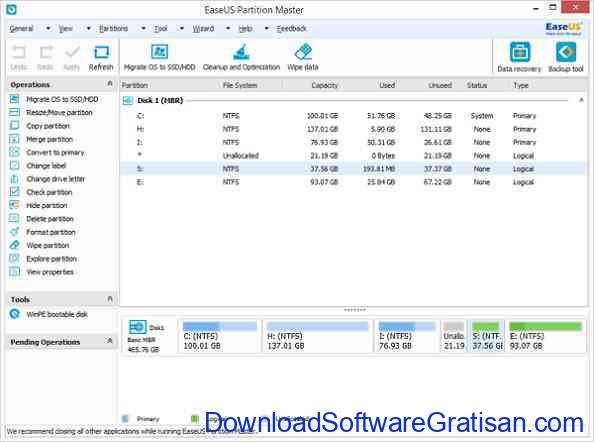Click Resize/Move partition icon
This screenshot has height=442, width=594.
pyautogui.click(x=14, y=112)
